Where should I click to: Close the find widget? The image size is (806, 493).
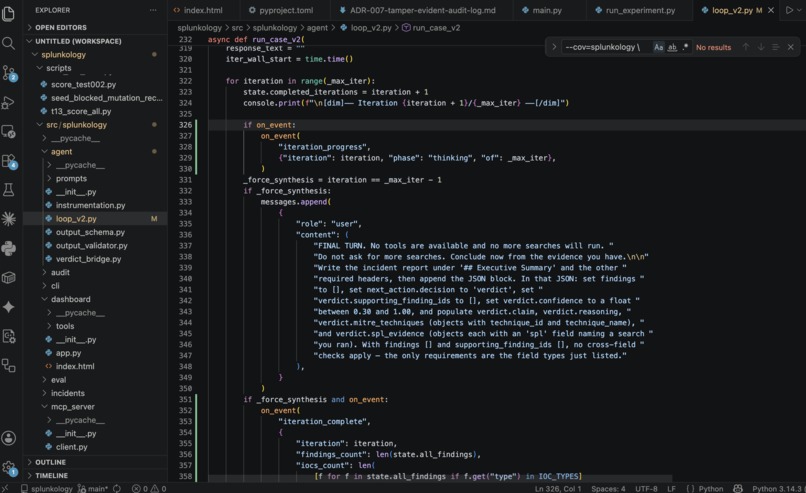point(791,47)
